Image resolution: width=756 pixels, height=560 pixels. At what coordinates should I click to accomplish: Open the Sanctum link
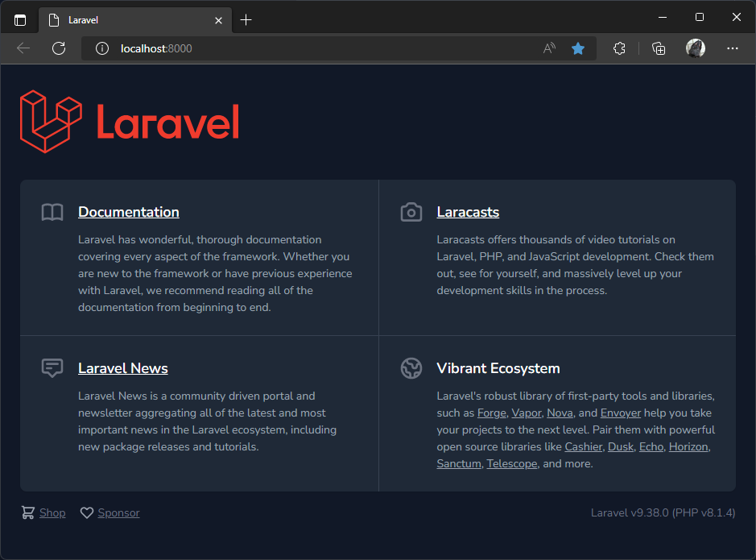click(459, 463)
